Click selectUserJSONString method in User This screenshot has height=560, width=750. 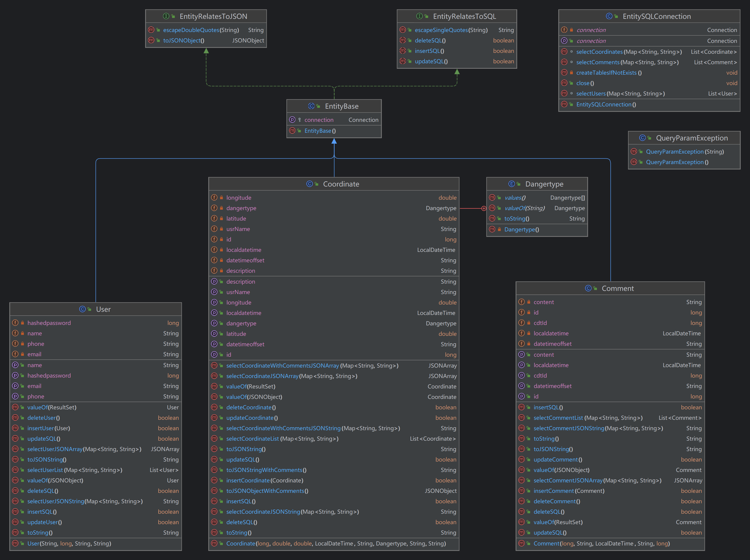click(x=56, y=501)
